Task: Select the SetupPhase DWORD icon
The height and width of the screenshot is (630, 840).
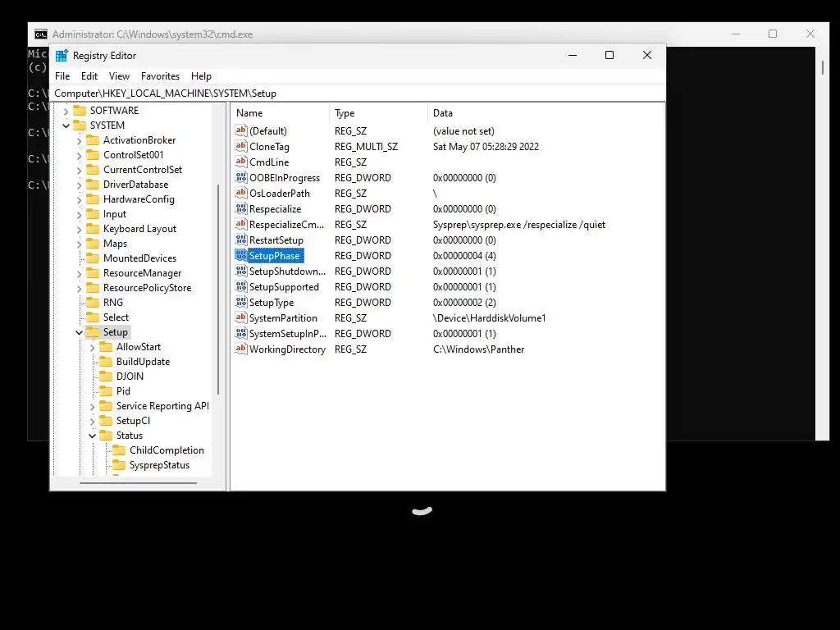Action: pos(241,256)
